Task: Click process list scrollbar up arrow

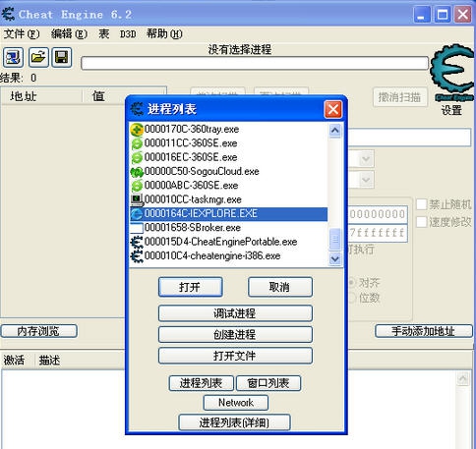Action: [x=334, y=131]
